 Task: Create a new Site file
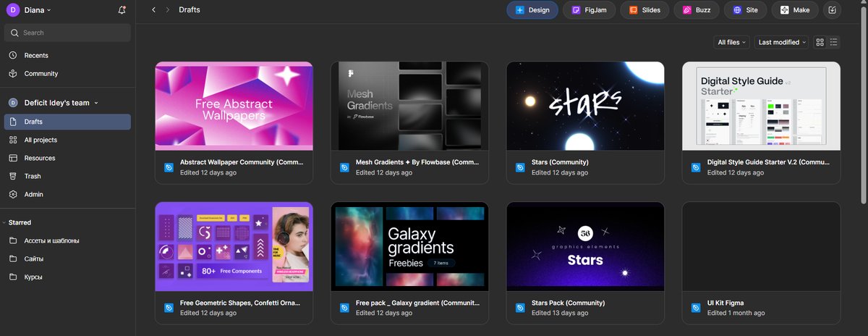click(x=745, y=10)
